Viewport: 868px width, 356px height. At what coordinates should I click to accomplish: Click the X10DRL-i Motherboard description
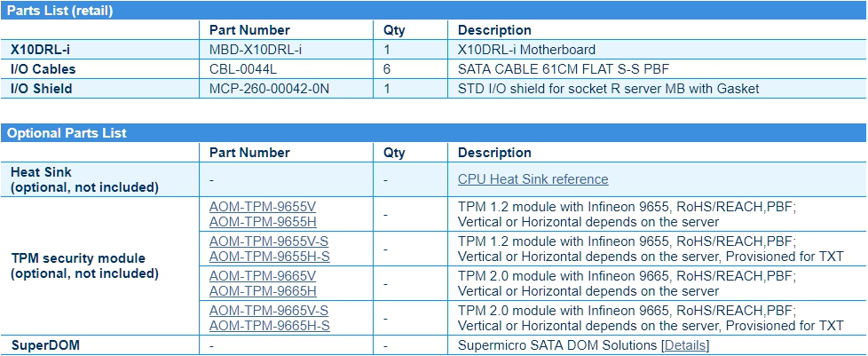point(526,50)
